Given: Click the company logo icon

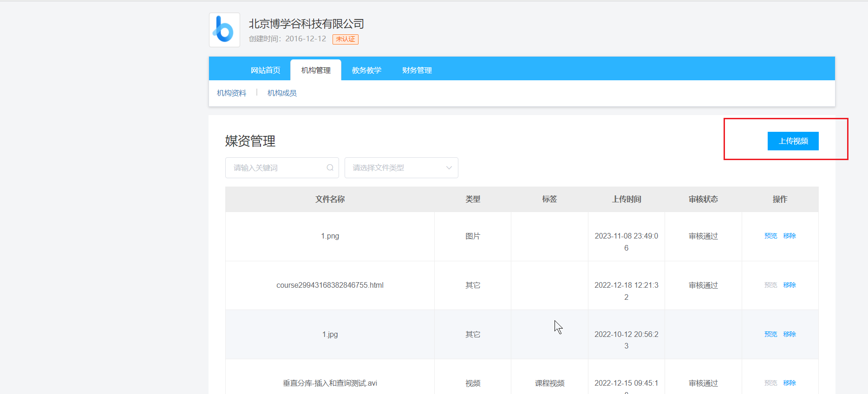Looking at the screenshot, I should (224, 30).
